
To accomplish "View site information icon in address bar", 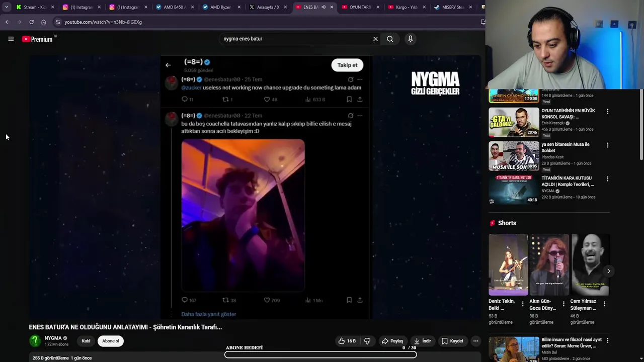I will (x=58, y=22).
